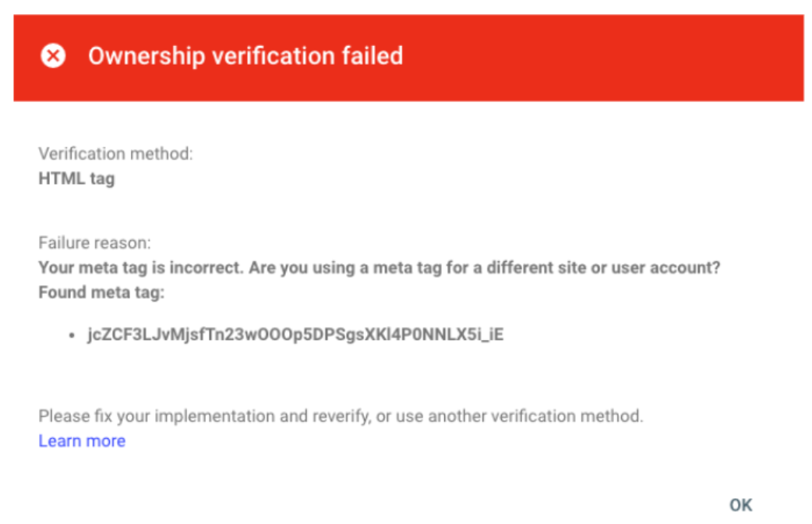The image size is (812, 524).
Task: Click the 'Your meta tag is incorrect' message
Action: (x=379, y=268)
